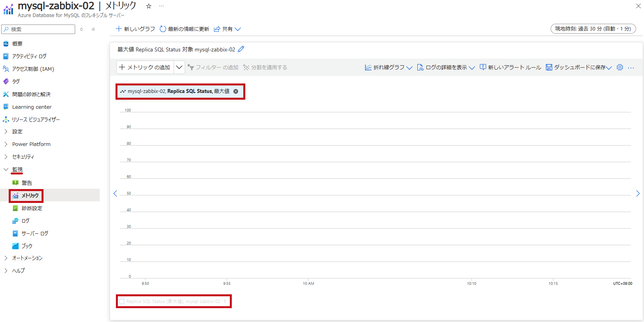Click 分割を適用する
644x322 pixels.
point(265,67)
